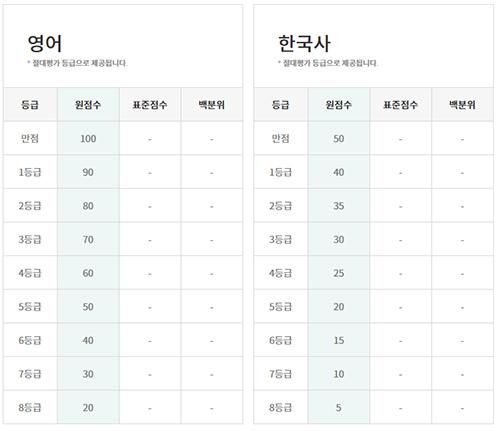Click the 만점 raw score 100 cell
Image resolution: width=500 pixels, height=431 pixels.
click(x=88, y=138)
